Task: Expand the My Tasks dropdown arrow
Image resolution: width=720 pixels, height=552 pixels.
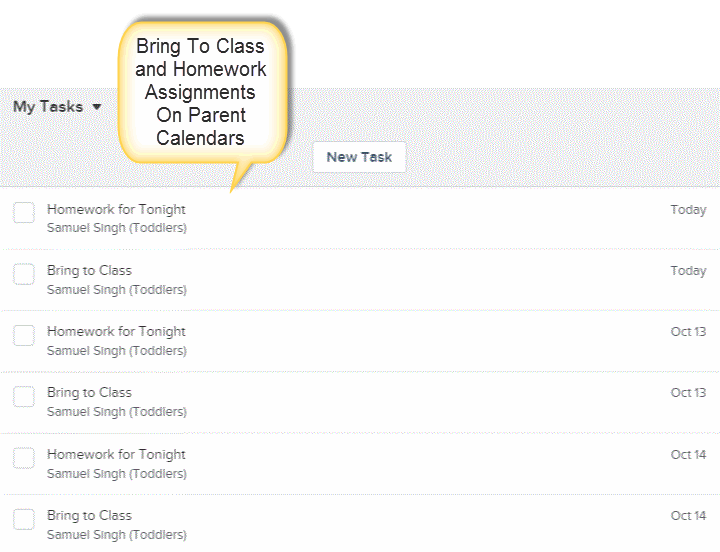Action: pos(96,107)
